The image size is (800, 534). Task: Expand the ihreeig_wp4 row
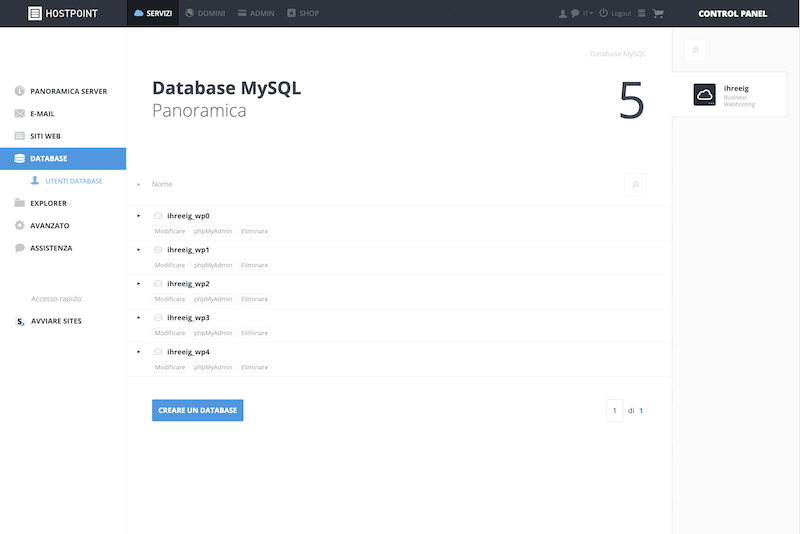coord(138,352)
